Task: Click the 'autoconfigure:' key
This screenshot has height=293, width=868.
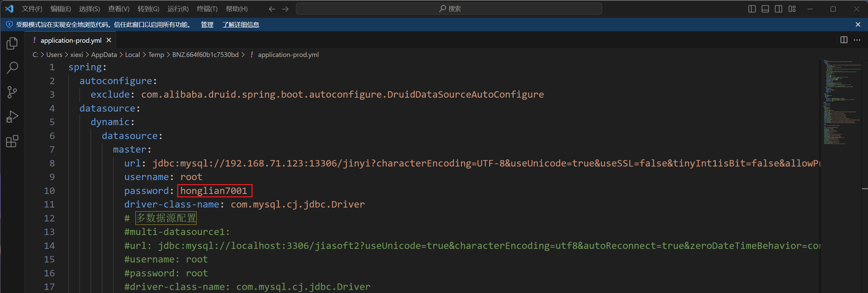Action: click(x=118, y=81)
